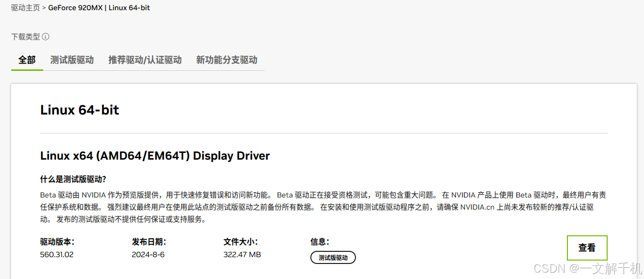Open the 推荐驱动/认证驱动 tab

pos(145,60)
